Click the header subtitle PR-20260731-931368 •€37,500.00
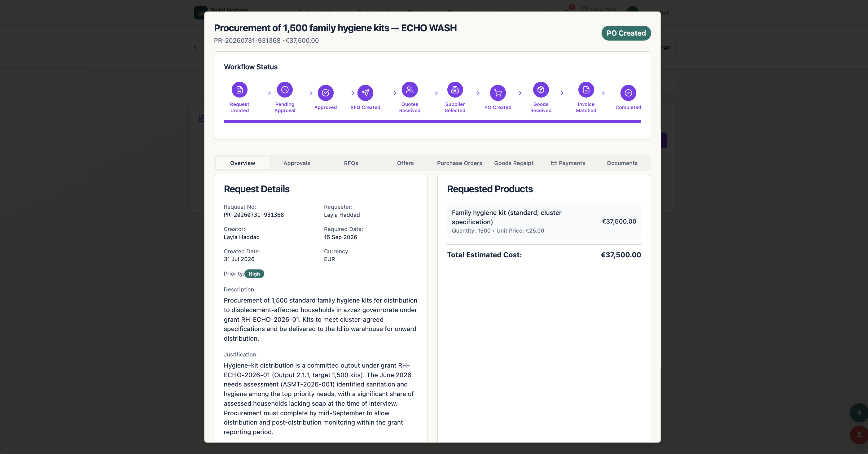Viewport: 868px width, 454px height. [x=266, y=41]
